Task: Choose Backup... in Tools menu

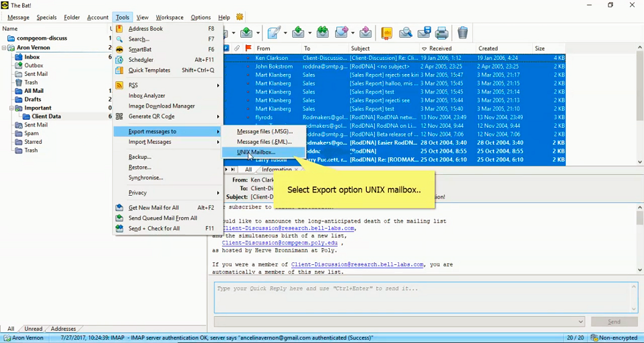Action: pos(168,157)
